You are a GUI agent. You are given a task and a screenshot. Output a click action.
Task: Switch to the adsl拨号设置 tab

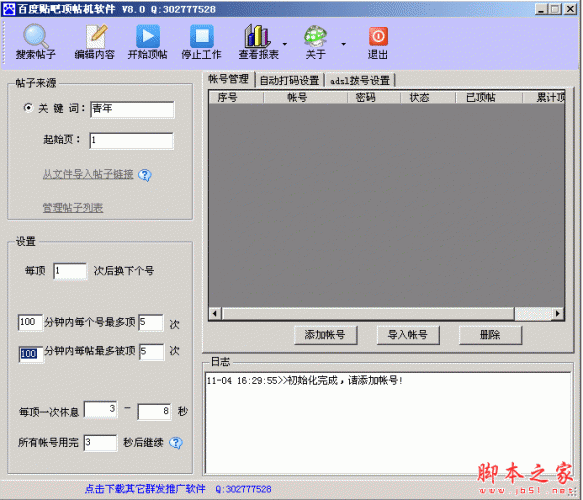coord(360,80)
